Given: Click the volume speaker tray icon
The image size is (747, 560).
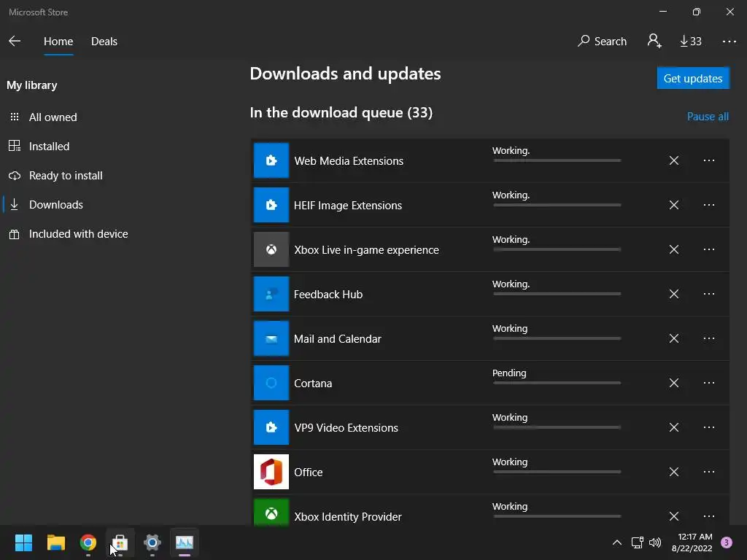Looking at the screenshot, I should tap(655, 542).
